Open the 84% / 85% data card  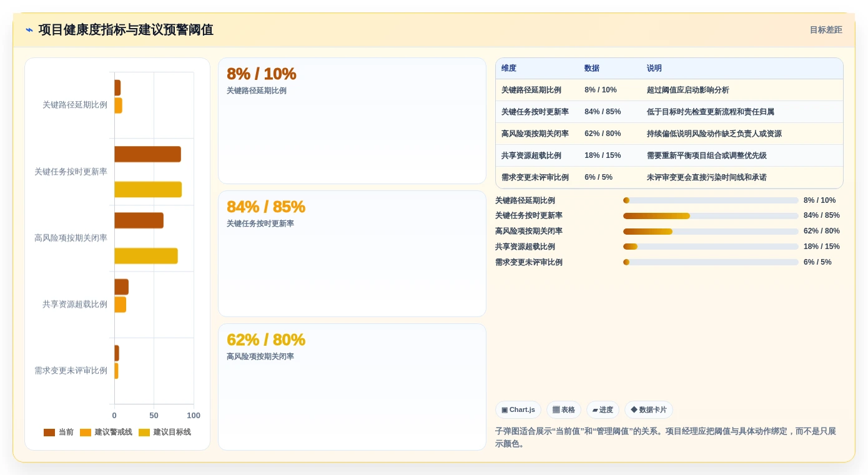click(x=352, y=254)
